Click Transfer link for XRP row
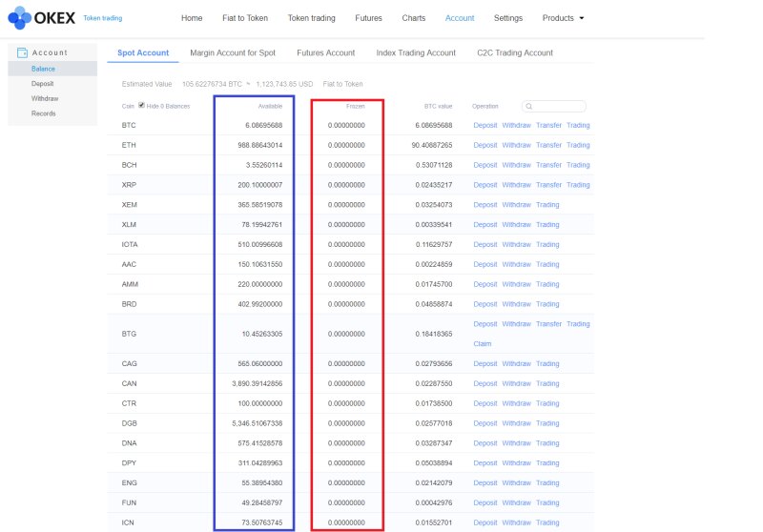This screenshot has height=532, width=763. click(548, 185)
